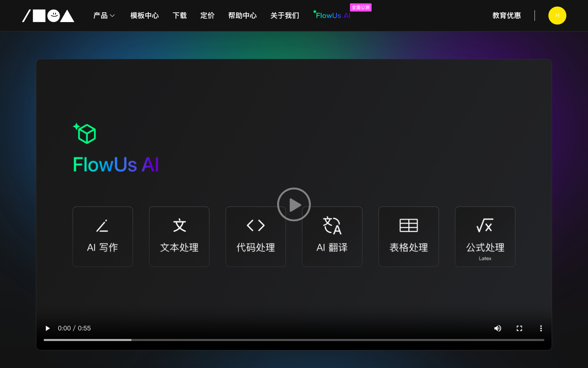The height and width of the screenshot is (368, 588).
Task: Seek on the video progress bar
Action: tap(294, 340)
